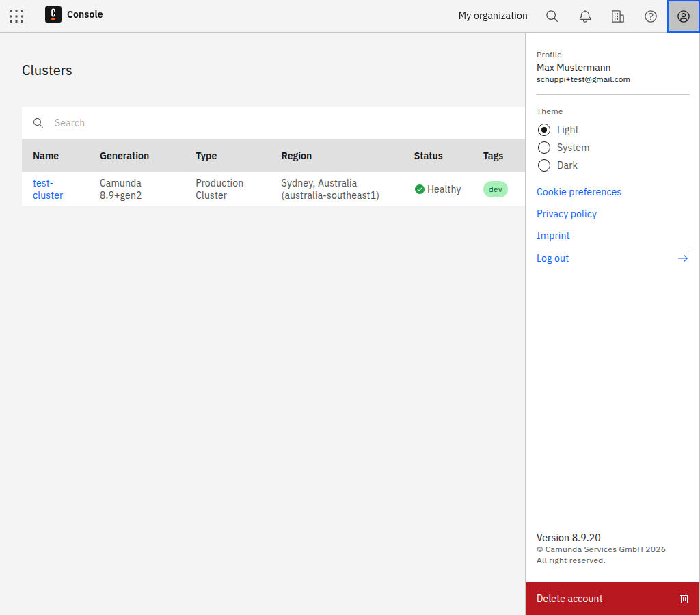Select the Light theme option

point(544,130)
